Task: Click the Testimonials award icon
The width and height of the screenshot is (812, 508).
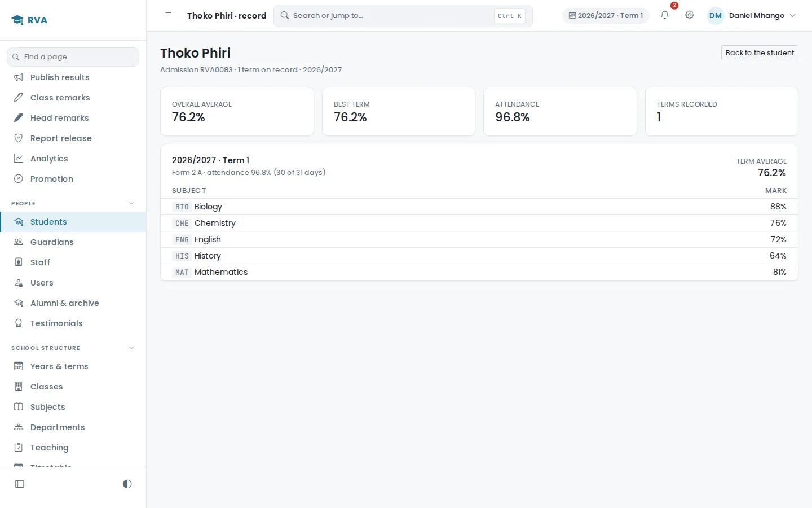Action: pyautogui.click(x=19, y=323)
